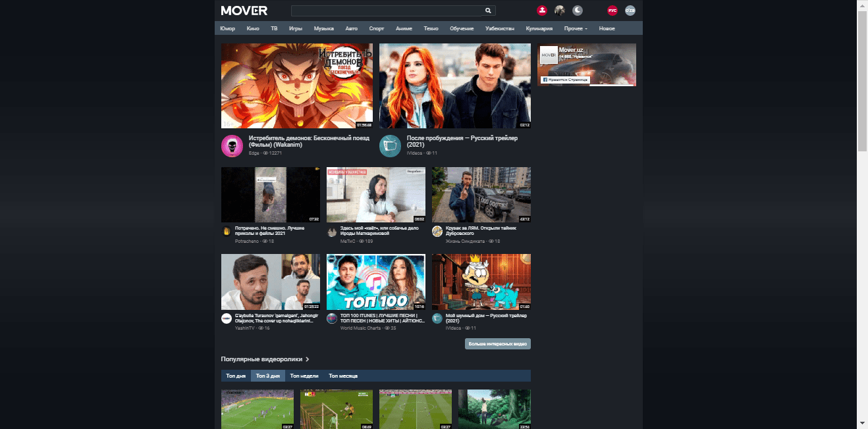Select the Топ 3 дня tab
Screen dimensions: 868x429
pyautogui.click(x=268, y=376)
